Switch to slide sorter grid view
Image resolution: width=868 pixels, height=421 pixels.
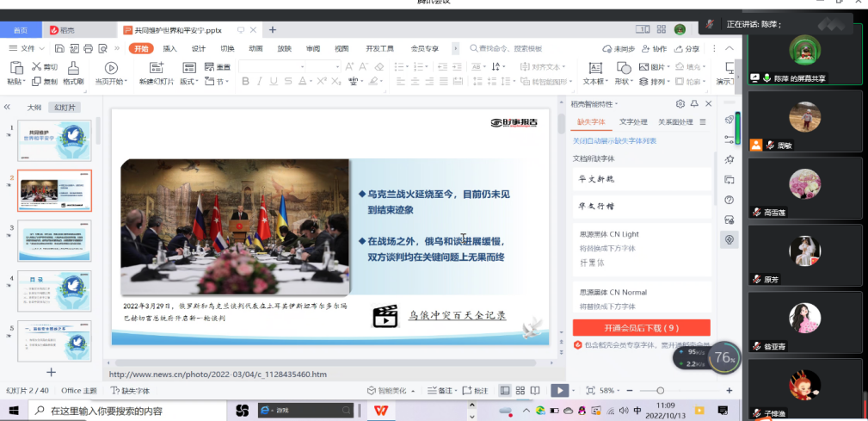click(x=520, y=390)
